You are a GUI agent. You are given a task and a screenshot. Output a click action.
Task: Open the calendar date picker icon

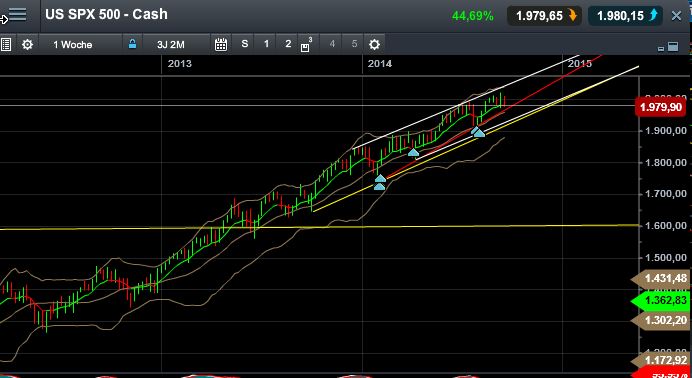click(x=221, y=45)
